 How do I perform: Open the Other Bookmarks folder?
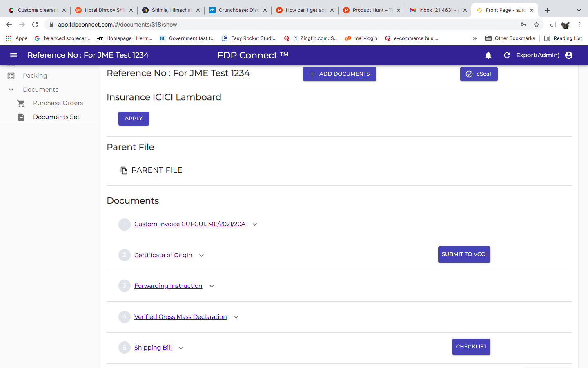click(x=510, y=38)
